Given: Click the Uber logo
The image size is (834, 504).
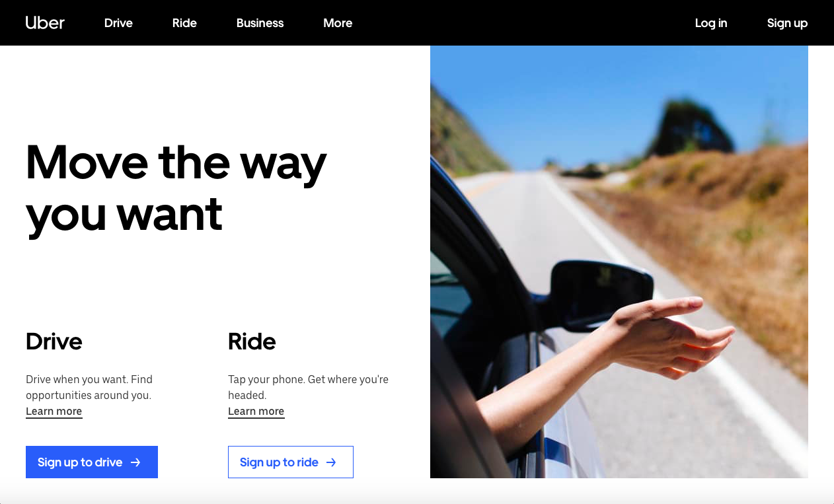Looking at the screenshot, I should pos(45,22).
